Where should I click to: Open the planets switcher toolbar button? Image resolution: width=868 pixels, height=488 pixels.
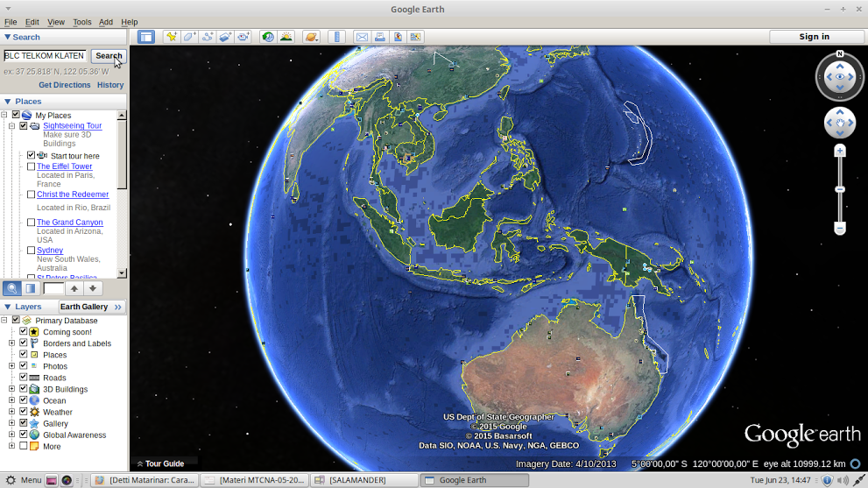click(311, 37)
